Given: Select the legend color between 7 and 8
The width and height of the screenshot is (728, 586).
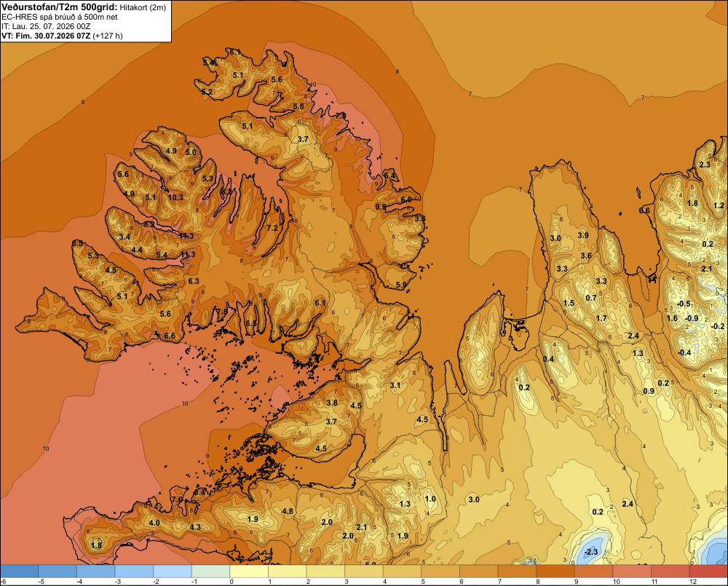Looking at the screenshot, I should (517, 571).
